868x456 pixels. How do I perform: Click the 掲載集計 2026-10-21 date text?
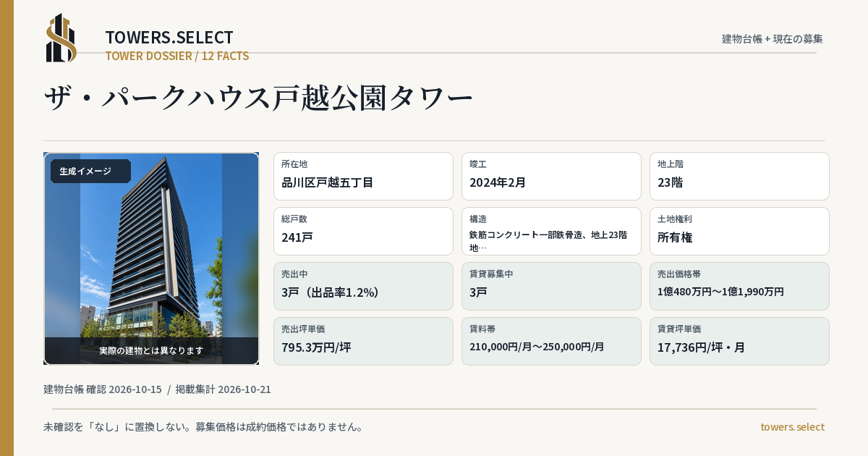(x=223, y=389)
